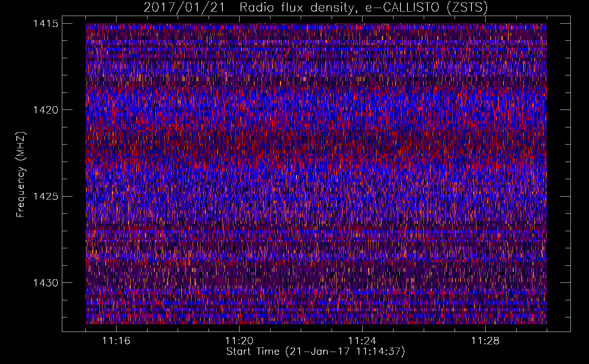This screenshot has width=589, height=364.
Task: Select the 1420 frequency axis label
Action: (x=46, y=110)
